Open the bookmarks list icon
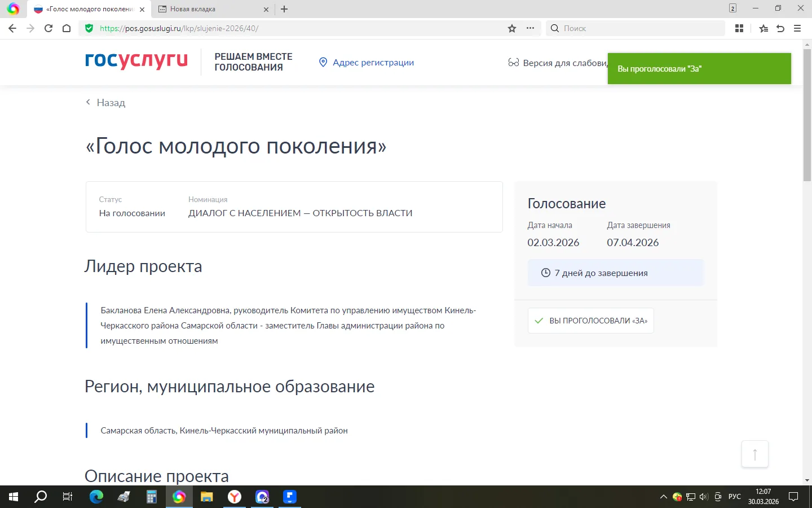This screenshot has width=812, height=508. tap(764, 28)
